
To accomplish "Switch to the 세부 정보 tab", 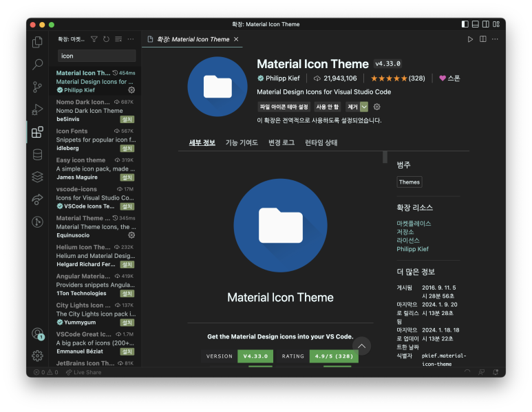I will pyautogui.click(x=202, y=143).
